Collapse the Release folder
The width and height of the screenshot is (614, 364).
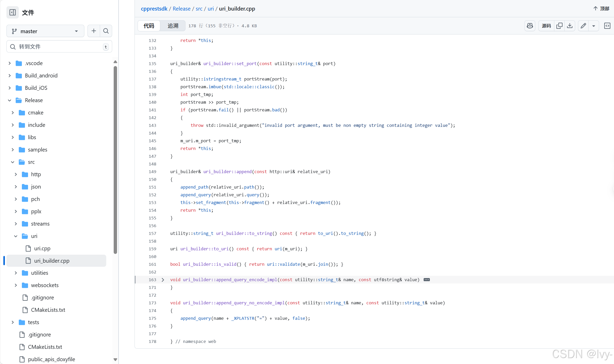[x=10, y=100]
